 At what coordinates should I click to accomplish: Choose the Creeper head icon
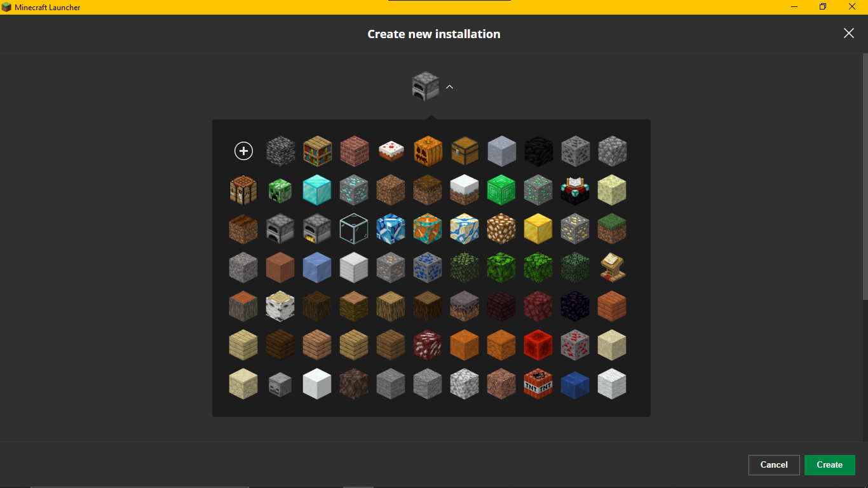click(280, 190)
